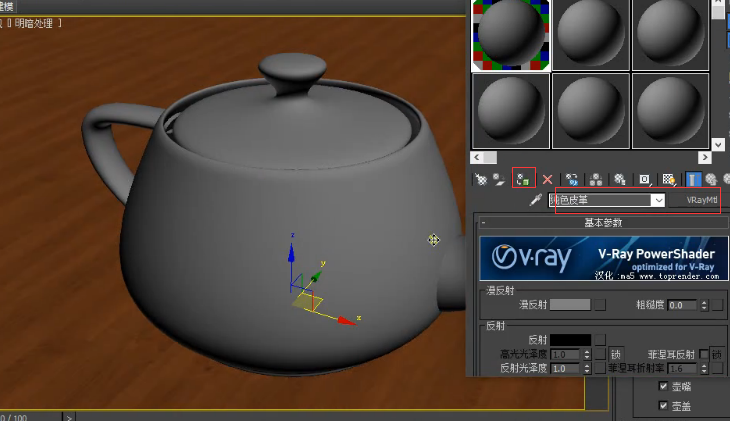
Task: Click the Get Material icon
Action: point(481,179)
